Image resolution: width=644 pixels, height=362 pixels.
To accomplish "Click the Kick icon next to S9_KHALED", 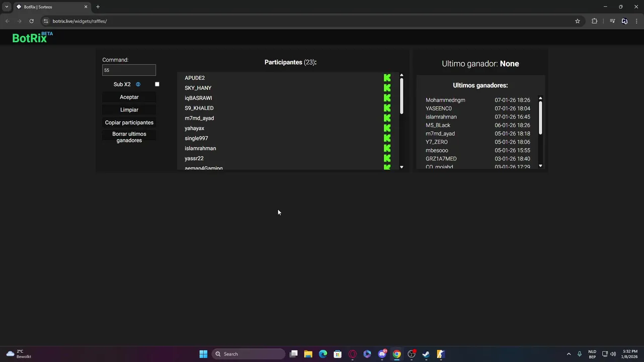I will pyautogui.click(x=387, y=108).
